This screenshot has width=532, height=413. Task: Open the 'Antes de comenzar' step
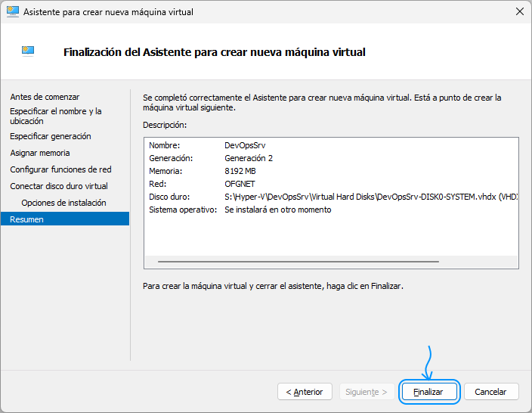(x=45, y=97)
